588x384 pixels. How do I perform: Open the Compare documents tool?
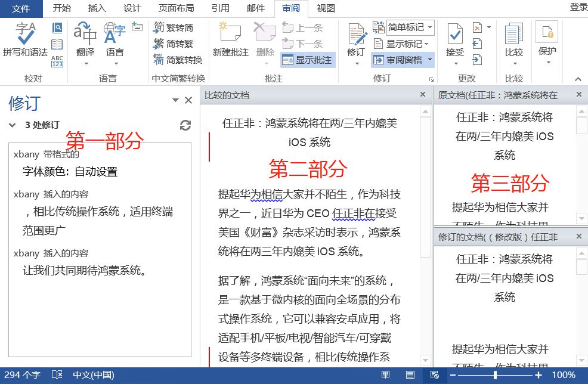[513, 43]
